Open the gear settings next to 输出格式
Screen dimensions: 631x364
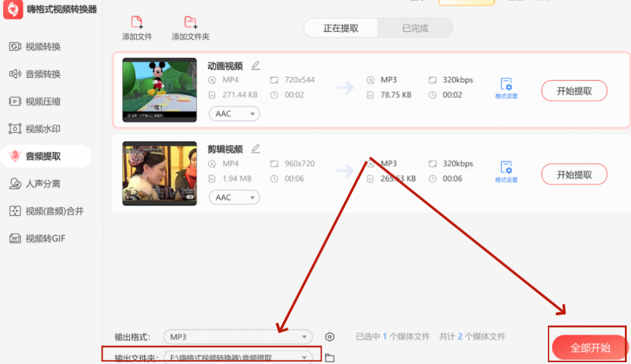(330, 337)
